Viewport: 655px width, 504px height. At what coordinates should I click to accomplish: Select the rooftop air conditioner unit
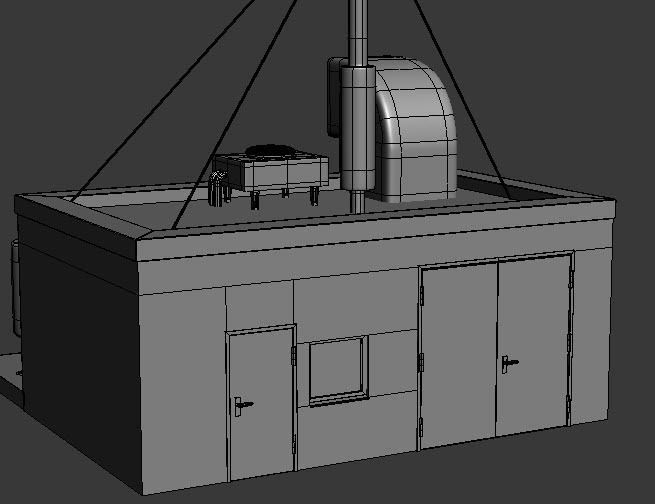271,175
